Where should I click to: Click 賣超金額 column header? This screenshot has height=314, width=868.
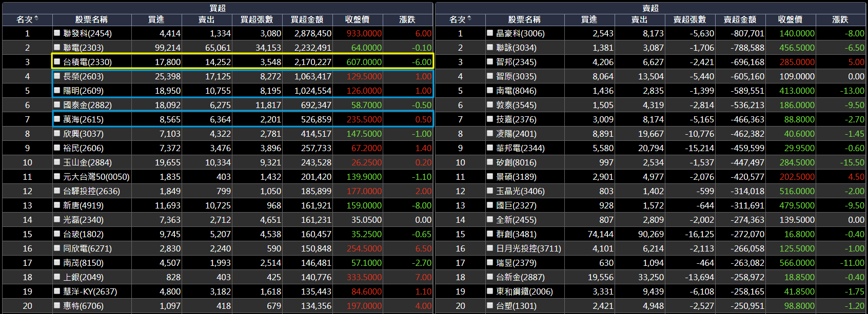tap(740, 19)
